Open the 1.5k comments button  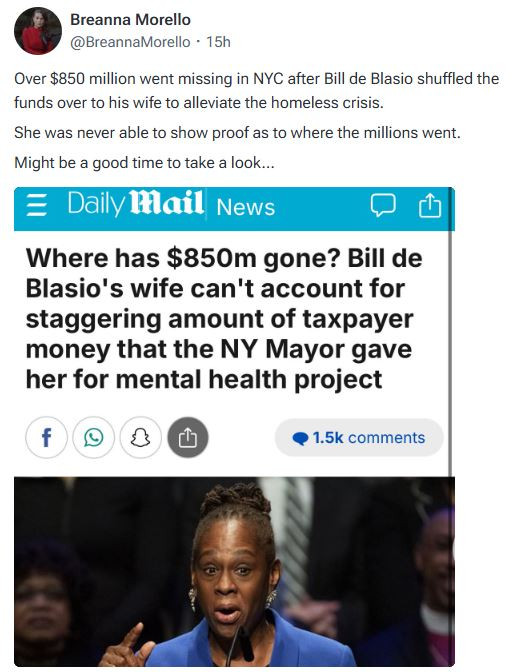tap(359, 438)
